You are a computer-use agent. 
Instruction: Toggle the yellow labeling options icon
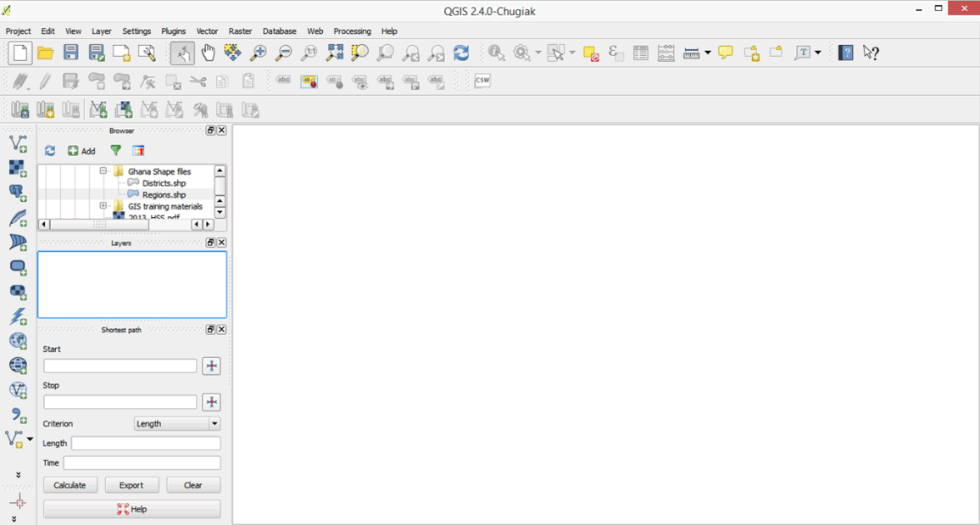pyautogui.click(x=309, y=81)
